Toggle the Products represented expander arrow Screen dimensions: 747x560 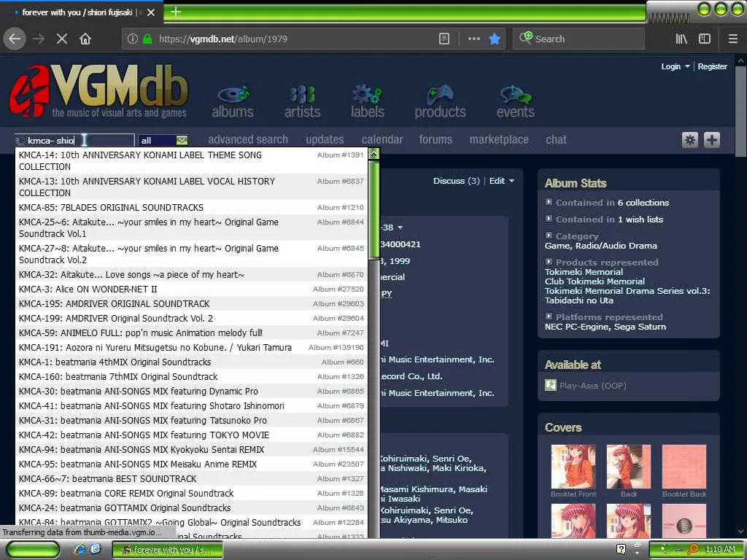coord(549,262)
